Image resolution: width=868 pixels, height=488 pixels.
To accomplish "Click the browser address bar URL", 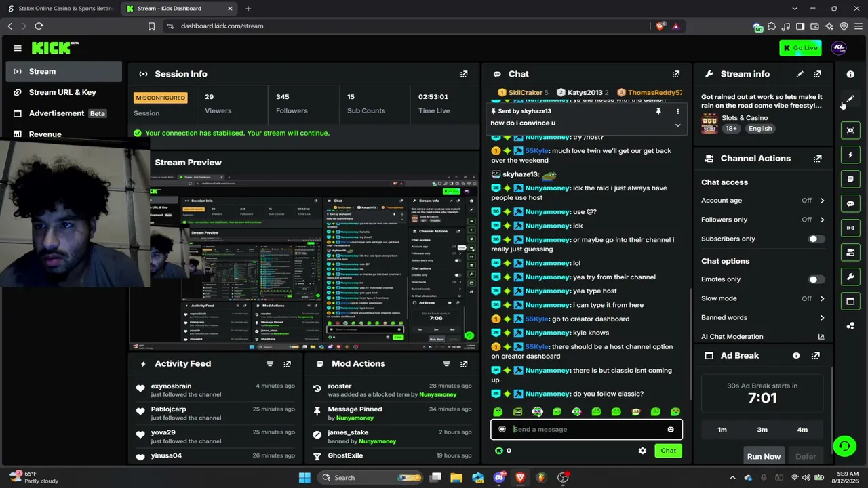I will (222, 26).
